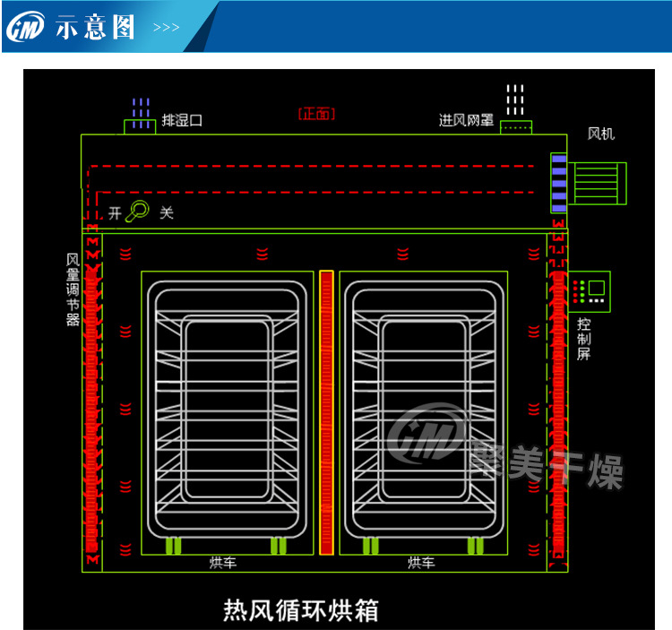Click the 开 label next to the damper
672x630 pixels.
[x=115, y=213]
